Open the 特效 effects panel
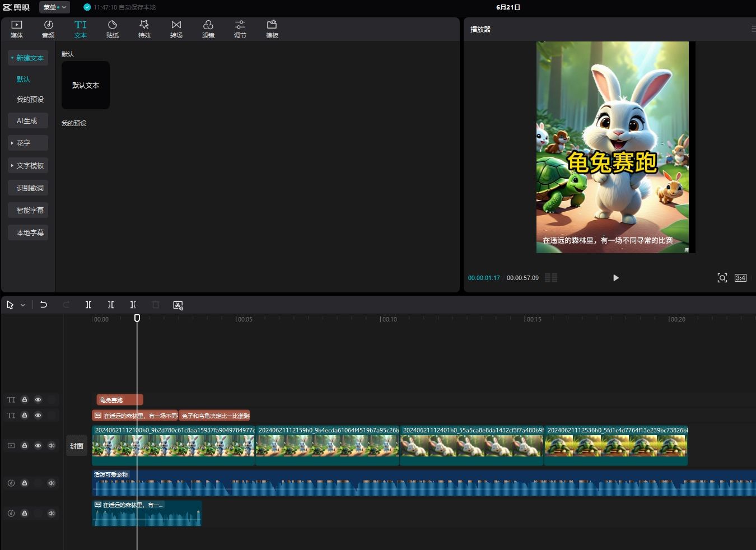The image size is (756, 550). click(x=144, y=29)
